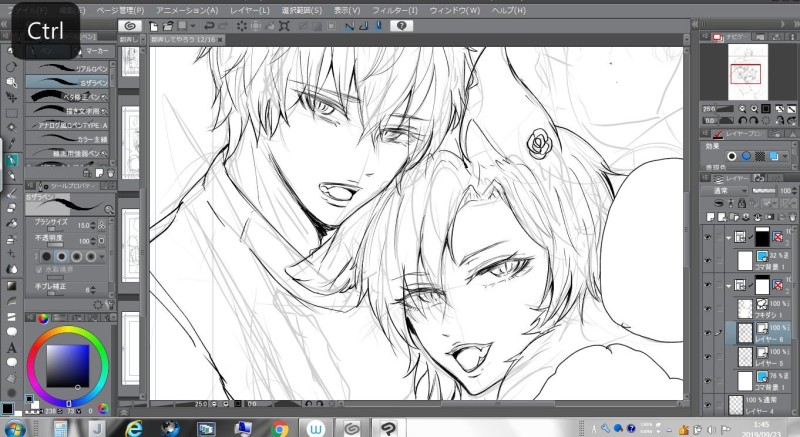Open save icon dropdown arrow
Viewport: 800px width, 437px height.
193,26
